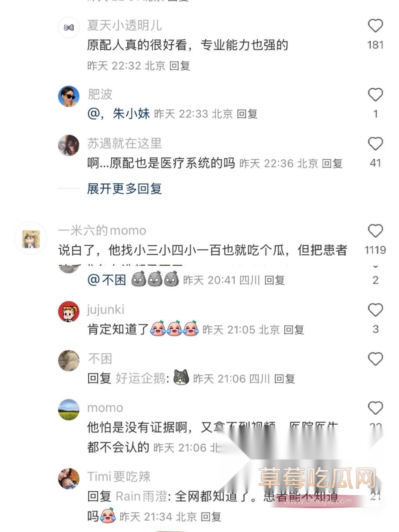Open 一米六的momo's username profile
Viewport: 399px width, 532px height.
point(102,230)
